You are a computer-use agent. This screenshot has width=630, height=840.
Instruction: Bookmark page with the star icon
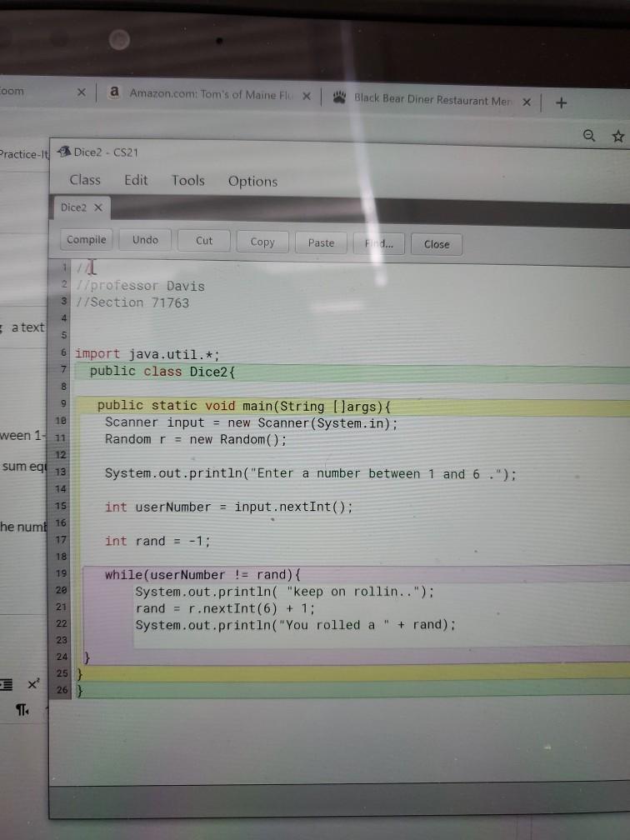(x=618, y=136)
